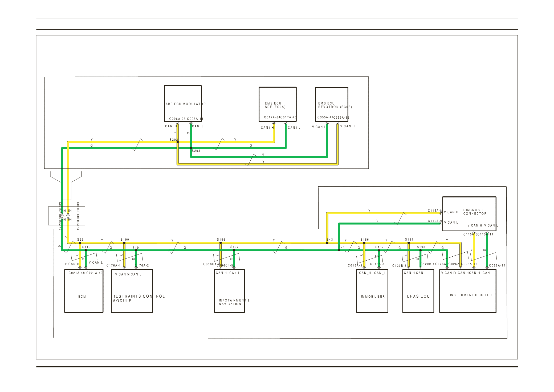Click splice S190 near restraints module
554x392 pixels.
(x=124, y=243)
